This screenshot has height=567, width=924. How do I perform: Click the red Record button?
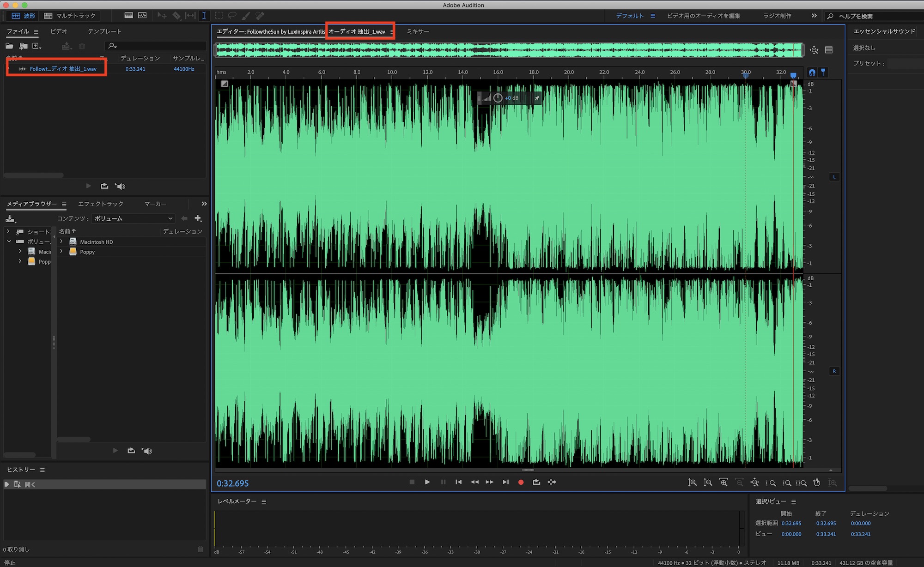click(521, 482)
